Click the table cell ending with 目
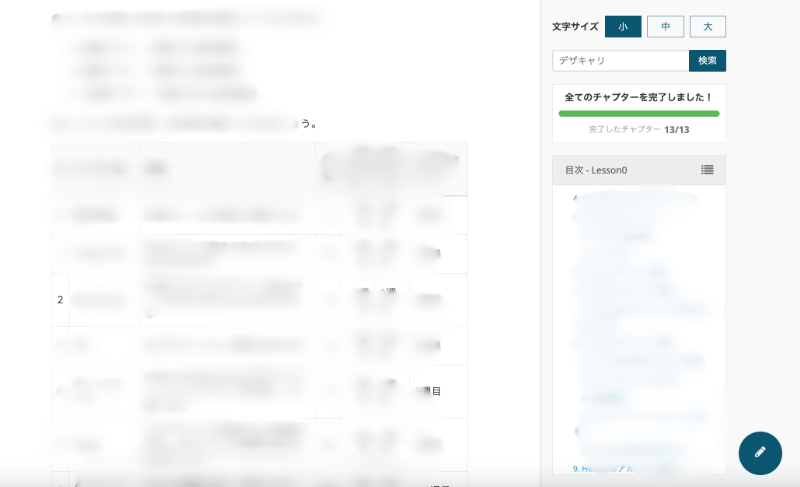 tap(432, 392)
